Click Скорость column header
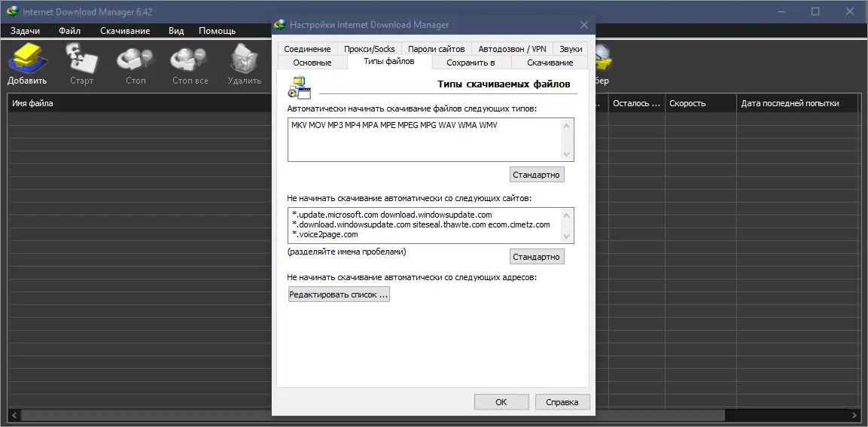This screenshot has width=868, height=427. (x=700, y=103)
